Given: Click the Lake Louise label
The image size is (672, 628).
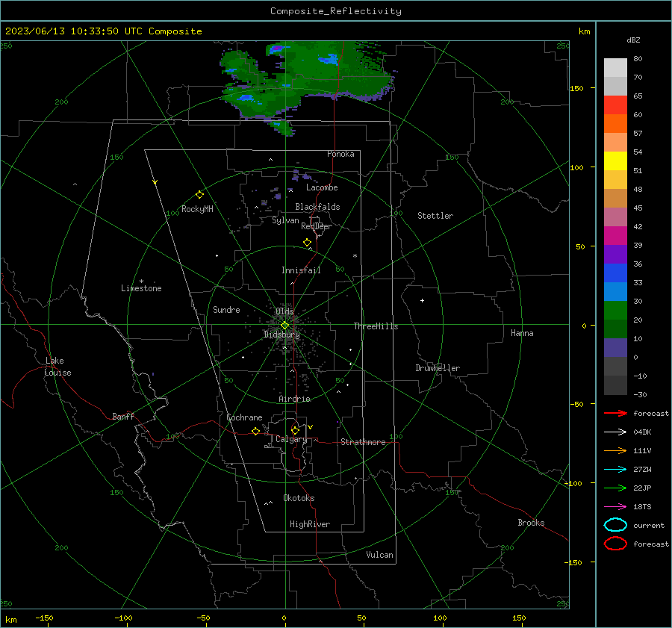Looking at the screenshot, I should tap(57, 367).
